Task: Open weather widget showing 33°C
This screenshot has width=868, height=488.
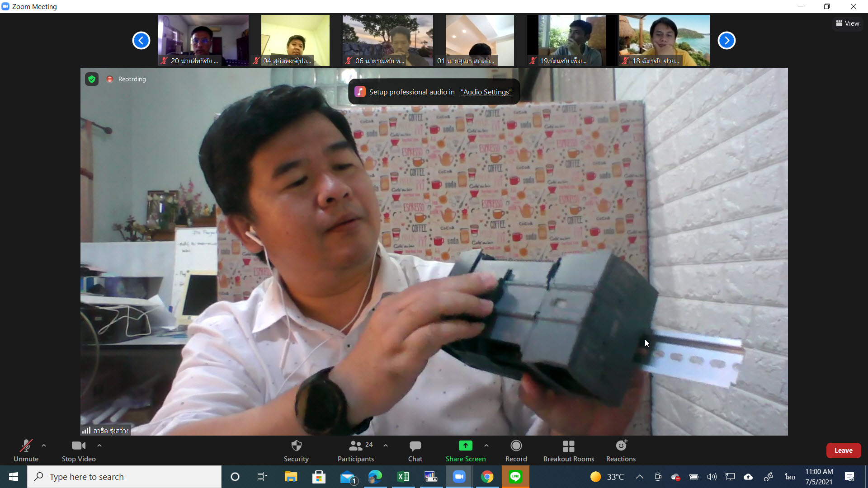Action: pyautogui.click(x=607, y=477)
